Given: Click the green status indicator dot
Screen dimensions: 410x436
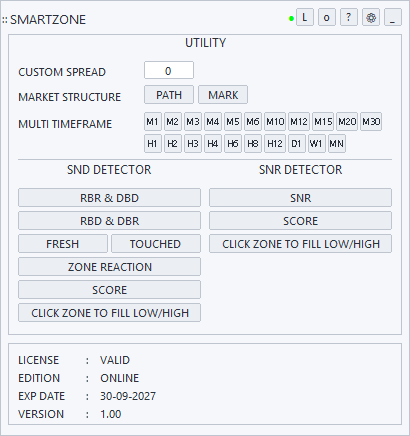Looking at the screenshot, I should [291, 19].
